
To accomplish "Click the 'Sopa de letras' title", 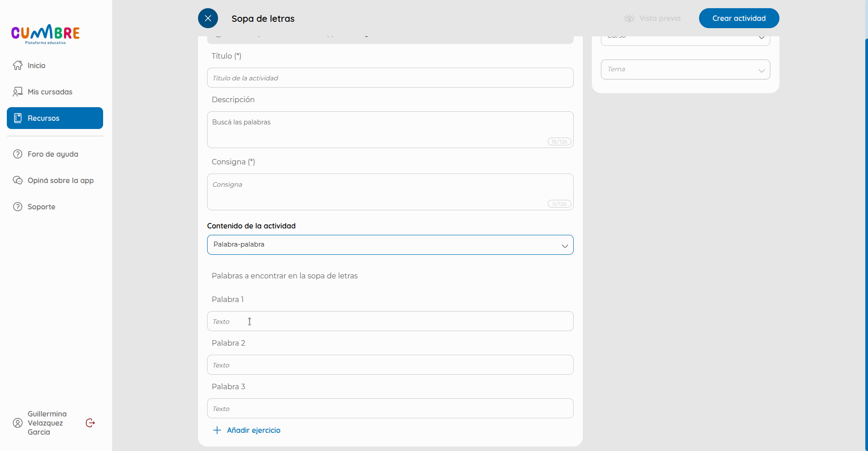I will [263, 19].
